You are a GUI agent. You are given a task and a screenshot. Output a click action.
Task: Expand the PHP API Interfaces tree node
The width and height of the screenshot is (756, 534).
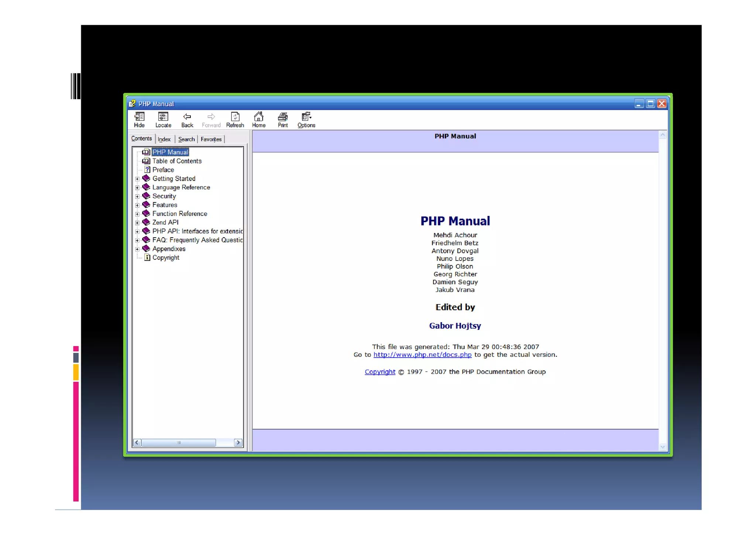coord(137,232)
